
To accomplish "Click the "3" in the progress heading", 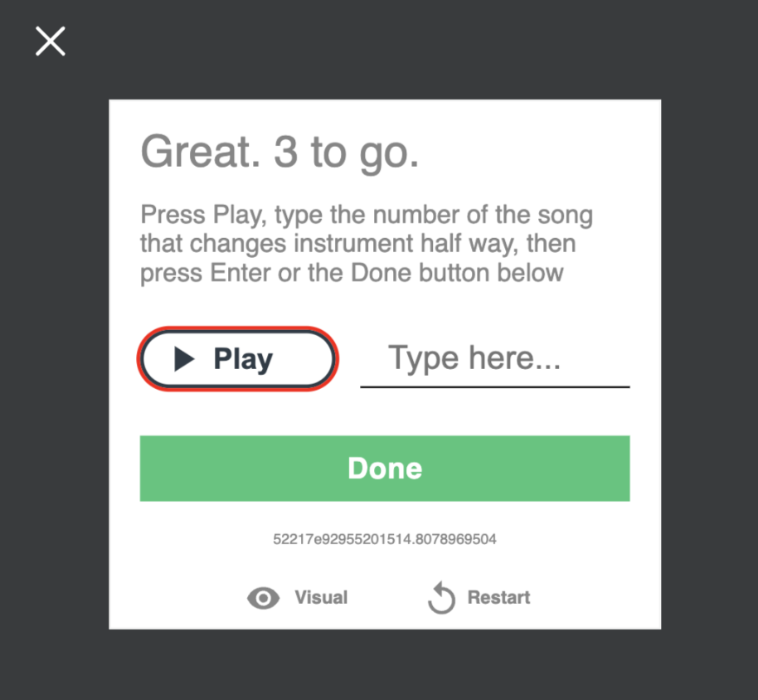I will 285,153.
